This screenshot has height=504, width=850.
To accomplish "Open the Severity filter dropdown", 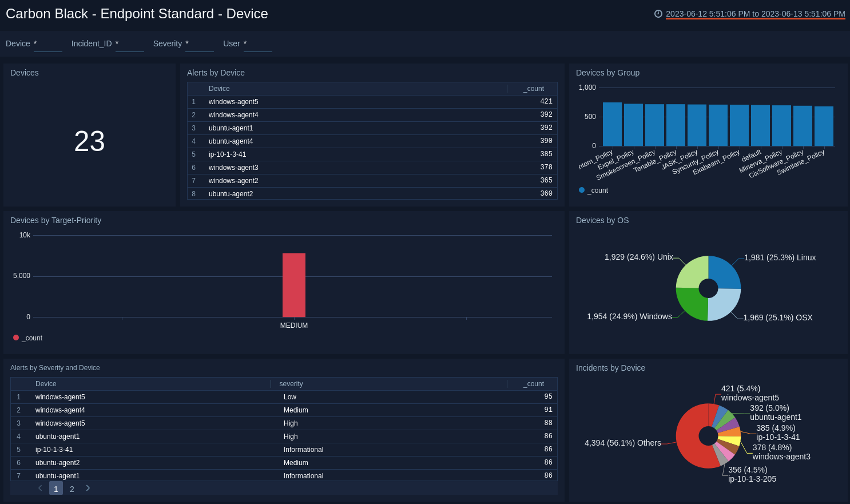I will (x=199, y=46).
